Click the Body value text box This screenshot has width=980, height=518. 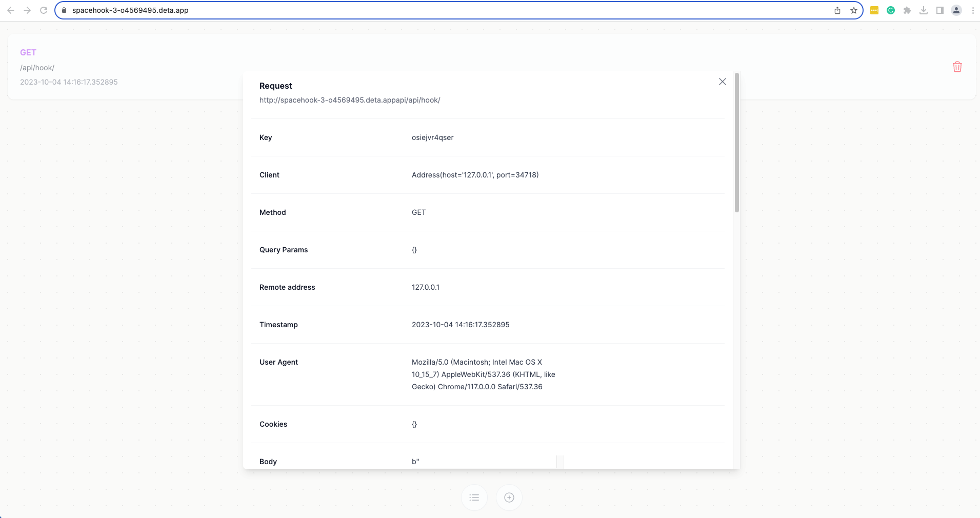pyautogui.click(x=483, y=462)
